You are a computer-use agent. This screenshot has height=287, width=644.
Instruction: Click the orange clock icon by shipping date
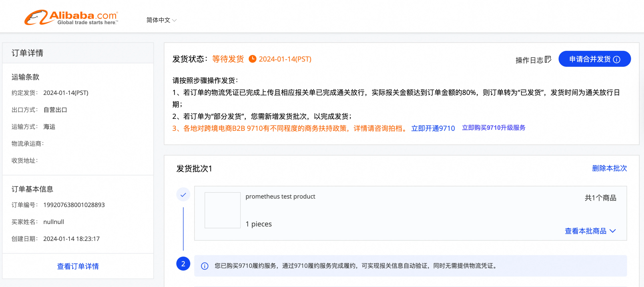click(x=252, y=59)
